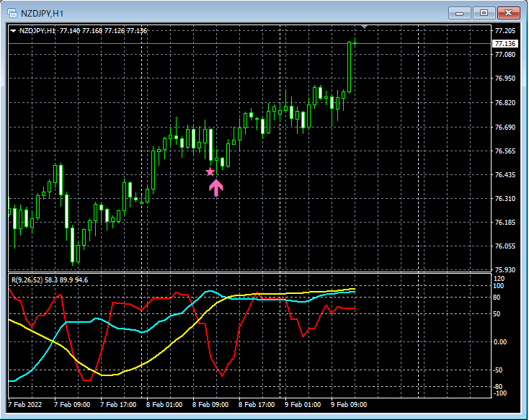Viewport: 529px width, 420px height.
Task: Click the 8 Feb 01:00 time label
Action: pos(164,404)
